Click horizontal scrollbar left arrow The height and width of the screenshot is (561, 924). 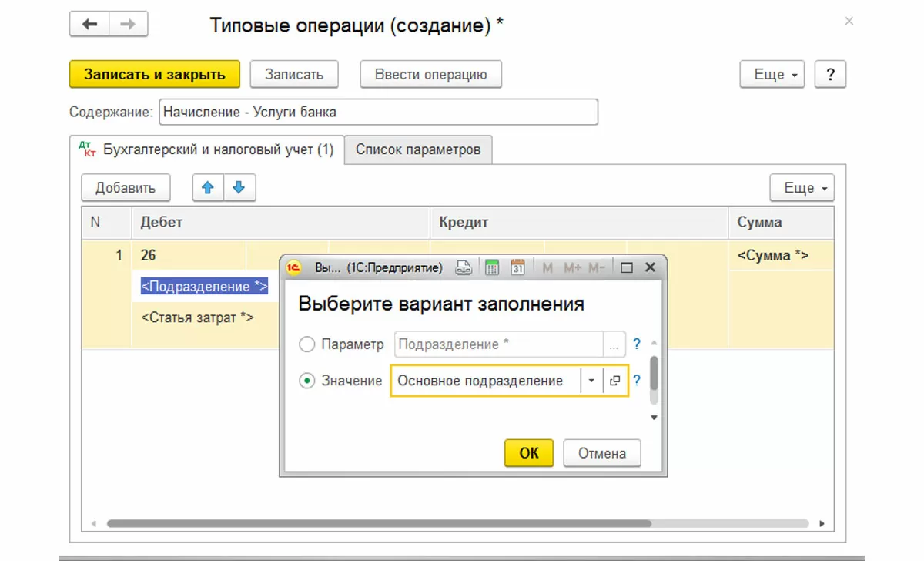pos(94,523)
